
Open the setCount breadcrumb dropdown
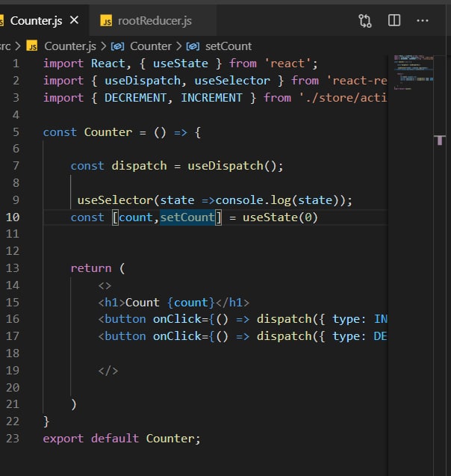point(228,46)
